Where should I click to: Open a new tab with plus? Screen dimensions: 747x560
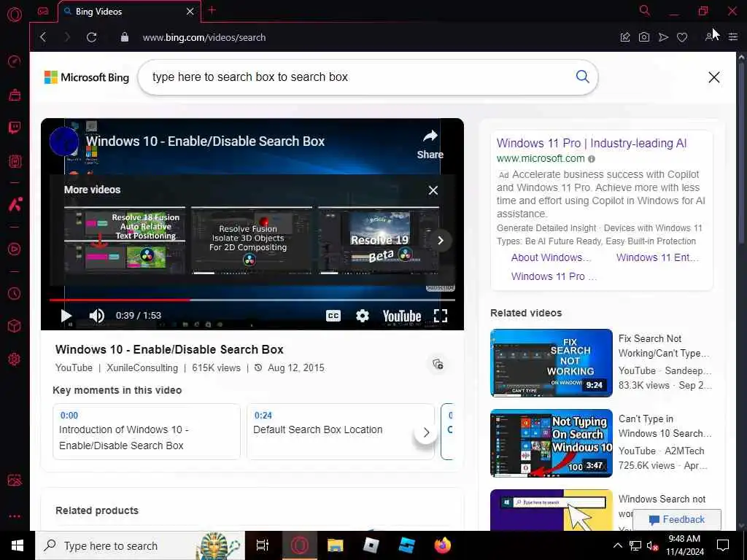tap(212, 10)
